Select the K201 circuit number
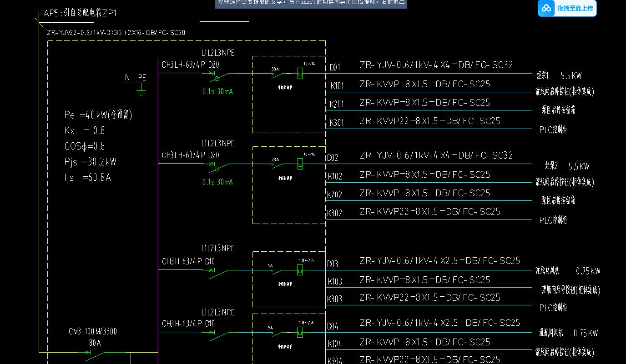Screen dimensions: 626x364 337,105
